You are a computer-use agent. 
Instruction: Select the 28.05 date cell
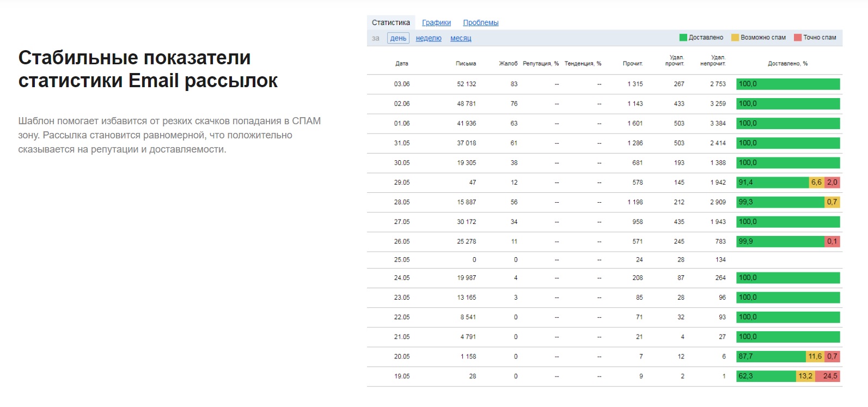[402, 202]
